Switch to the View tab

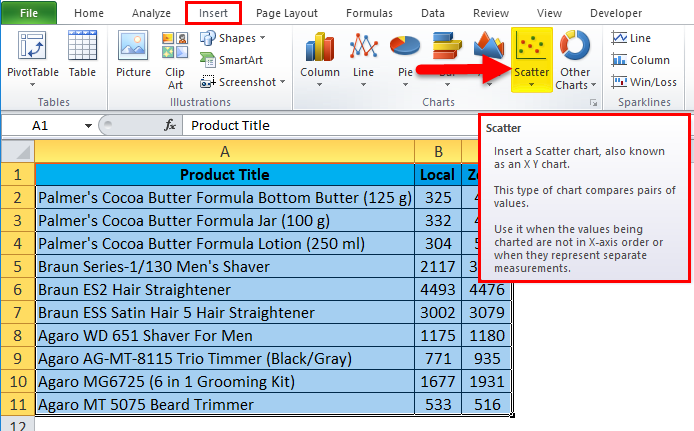click(x=549, y=13)
